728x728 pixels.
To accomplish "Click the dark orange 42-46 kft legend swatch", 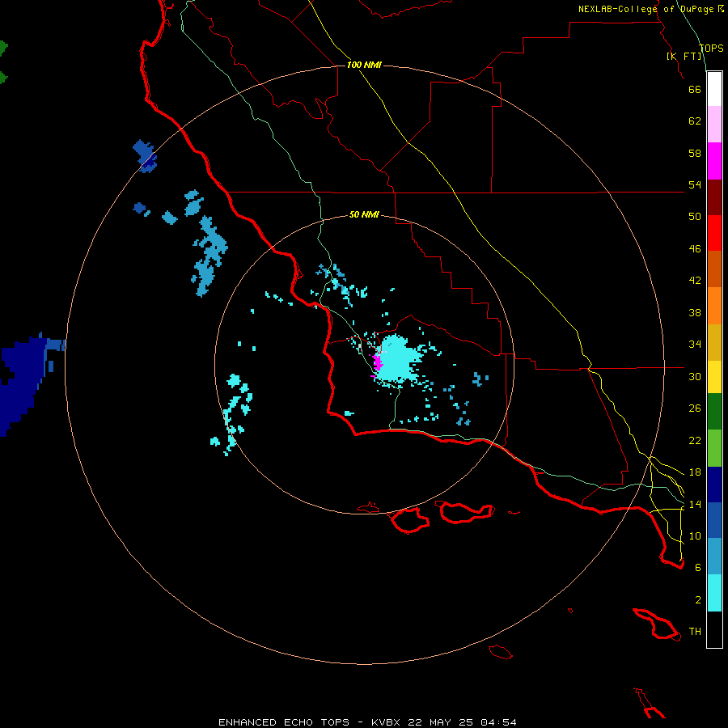I will coord(714,269).
